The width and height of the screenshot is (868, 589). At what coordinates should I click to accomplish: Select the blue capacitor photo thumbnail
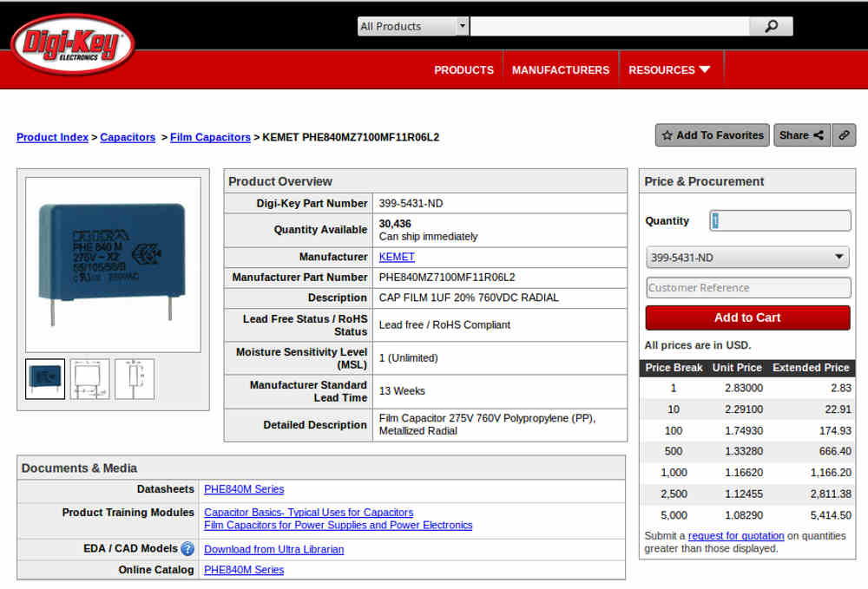(x=45, y=379)
